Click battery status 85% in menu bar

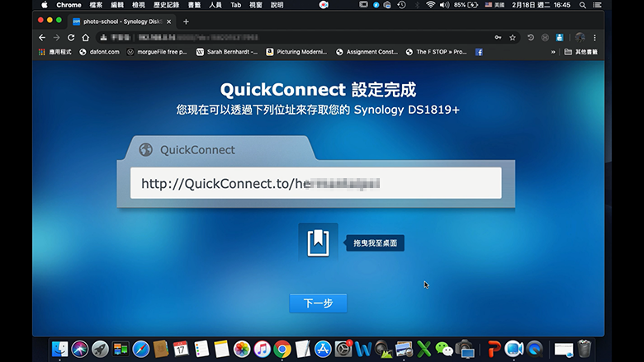[x=466, y=5]
